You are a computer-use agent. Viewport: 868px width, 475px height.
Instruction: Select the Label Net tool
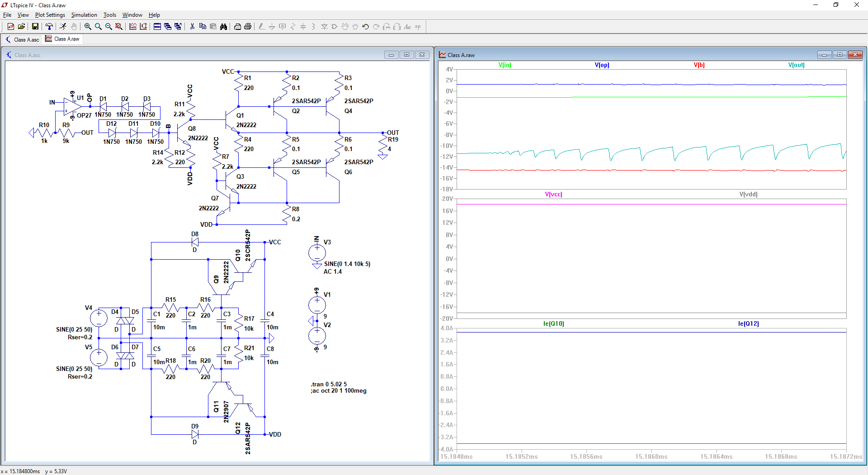[x=282, y=27]
